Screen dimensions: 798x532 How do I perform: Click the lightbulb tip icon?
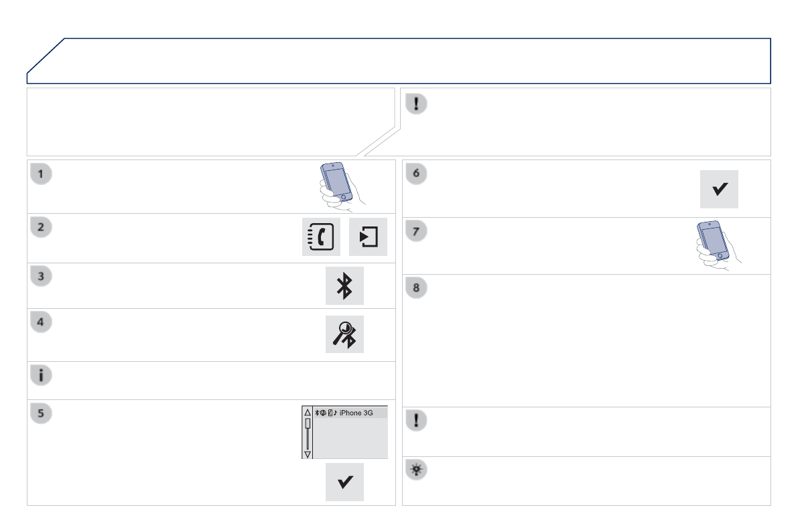click(x=417, y=470)
